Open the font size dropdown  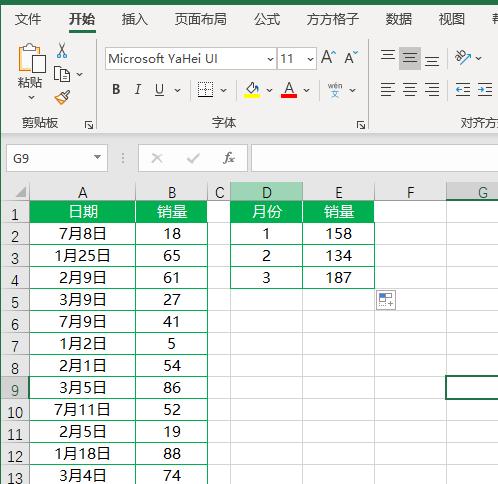click(310, 59)
